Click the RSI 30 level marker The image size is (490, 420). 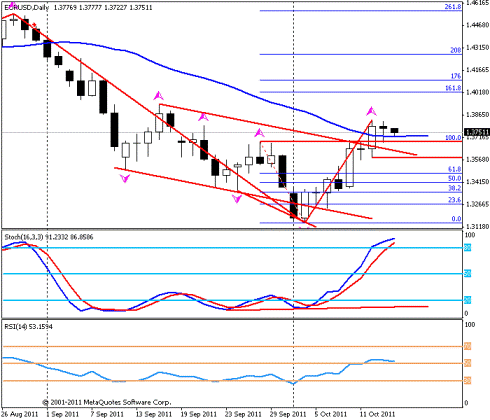tap(468, 380)
